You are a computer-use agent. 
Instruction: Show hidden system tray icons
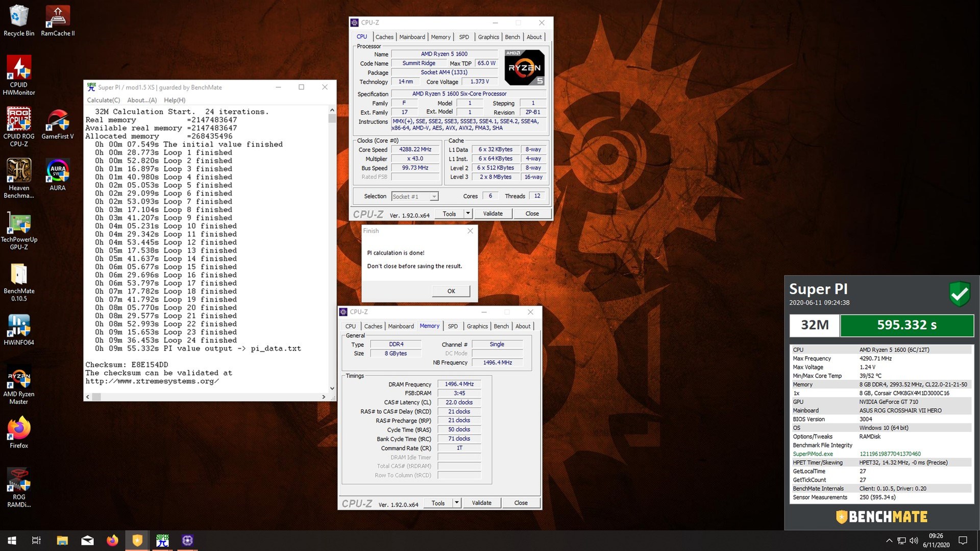[x=889, y=541]
